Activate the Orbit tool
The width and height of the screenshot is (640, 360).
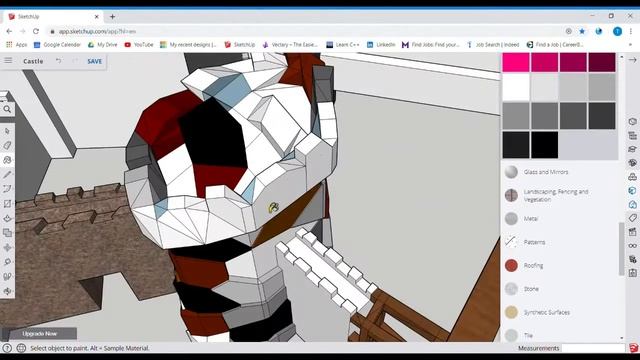click(7, 291)
